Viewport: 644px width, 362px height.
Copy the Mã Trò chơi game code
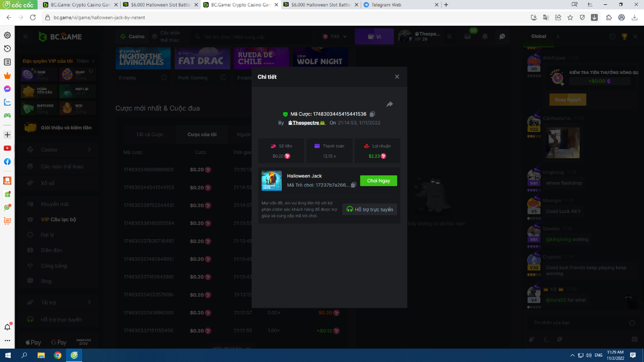coord(353,185)
